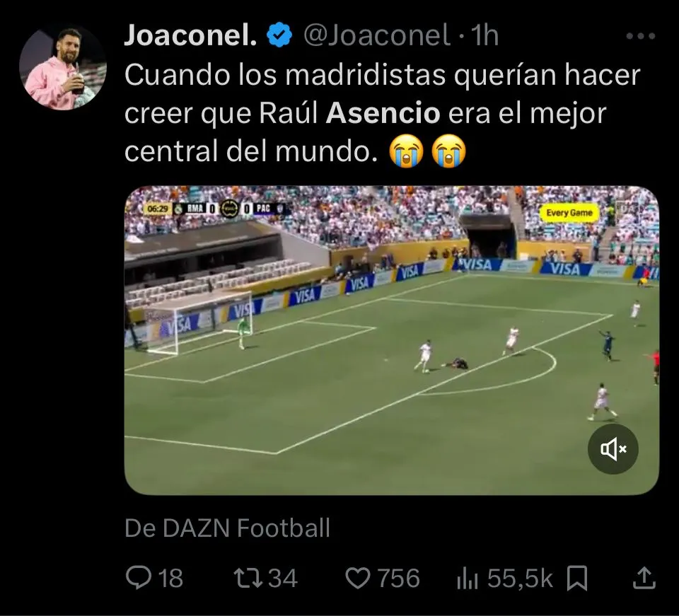The width and height of the screenshot is (679, 616).
Task: Like the tweet with heart icon
Action: point(358,579)
